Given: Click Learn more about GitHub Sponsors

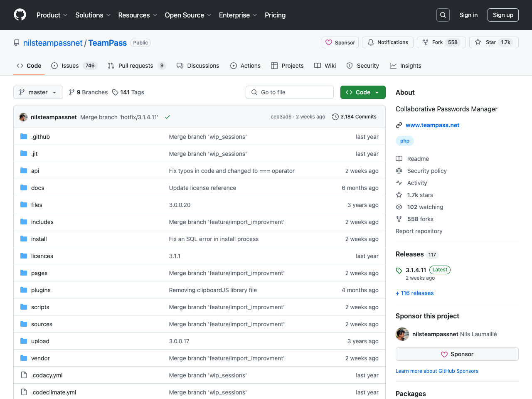Looking at the screenshot, I should (x=437, y=371).
